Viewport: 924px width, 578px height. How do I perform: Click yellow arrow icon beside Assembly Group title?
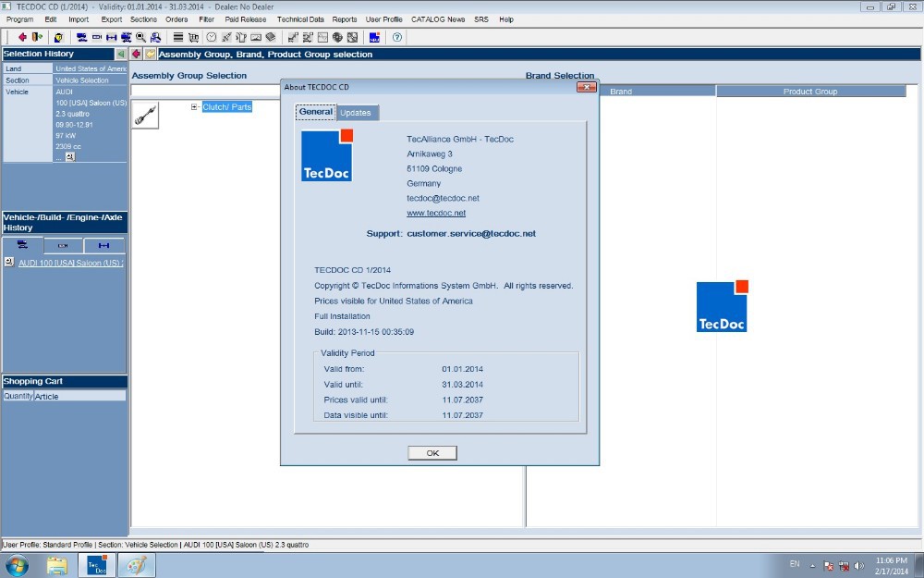pyautogui.click(x=151, y=54)
